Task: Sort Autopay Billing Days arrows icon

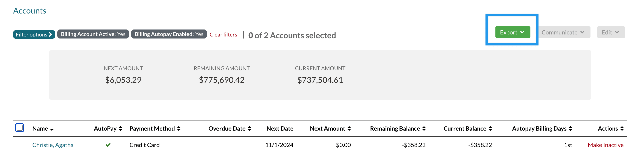Action: point(570,129)
